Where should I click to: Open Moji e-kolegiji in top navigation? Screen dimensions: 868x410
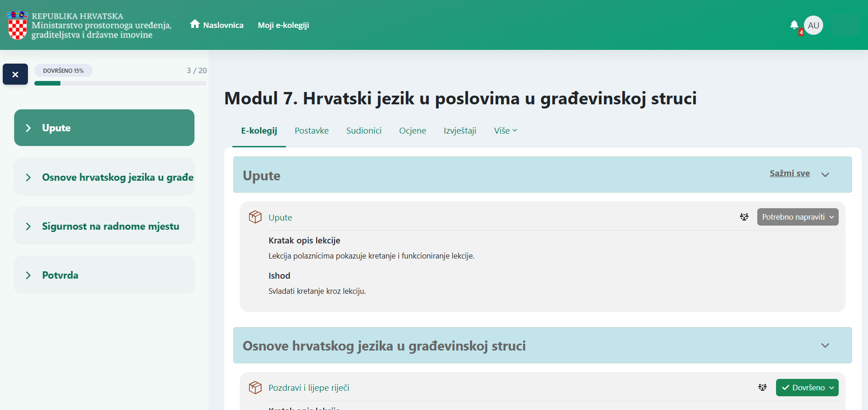(x=283, y=25)
